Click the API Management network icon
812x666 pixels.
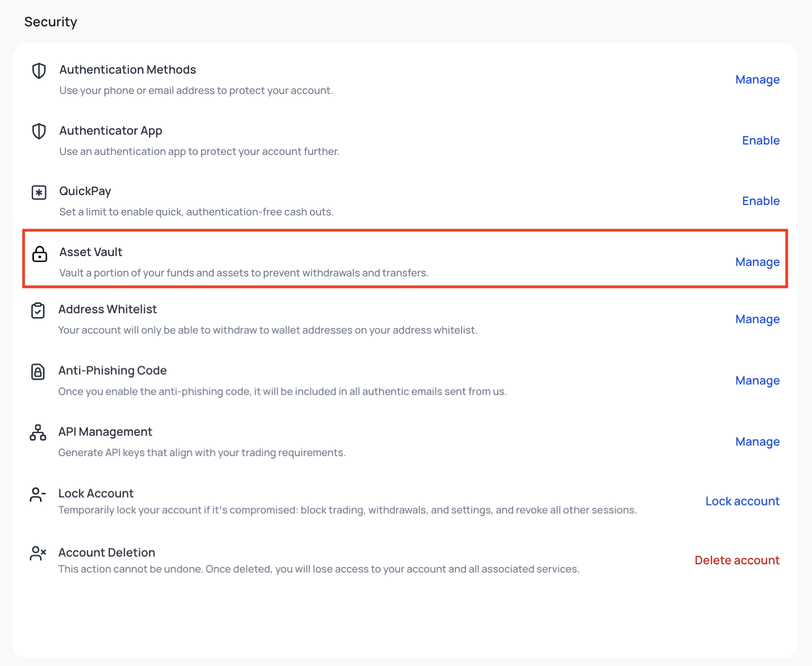pyautogui.click(x=38, y=432)
